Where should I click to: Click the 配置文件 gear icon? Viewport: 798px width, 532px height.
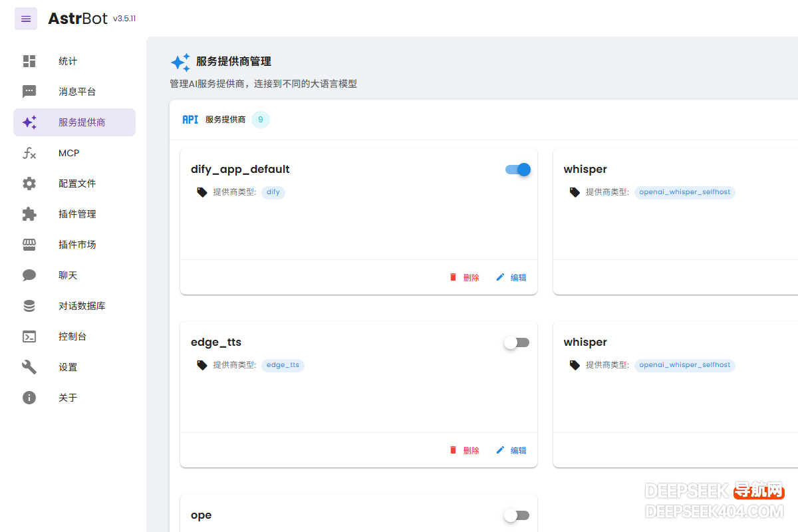pyautogui.click(x=29, y=184)
